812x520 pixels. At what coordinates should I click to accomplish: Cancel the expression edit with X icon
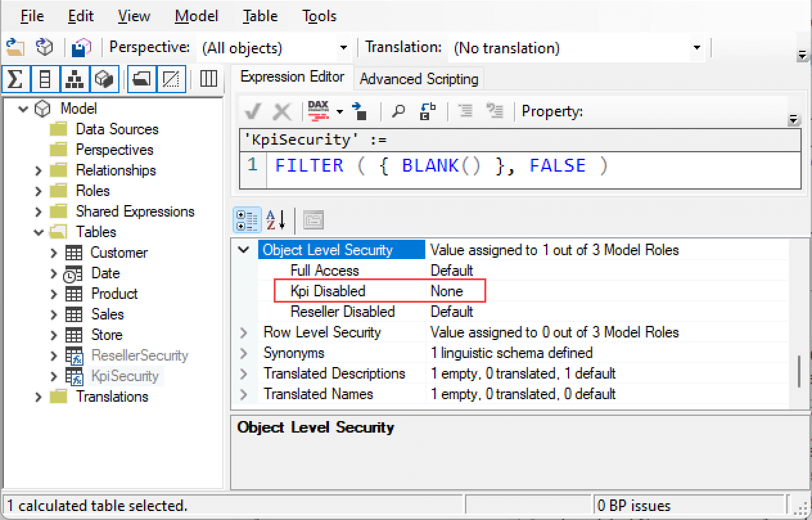click(x=282, y=111)
